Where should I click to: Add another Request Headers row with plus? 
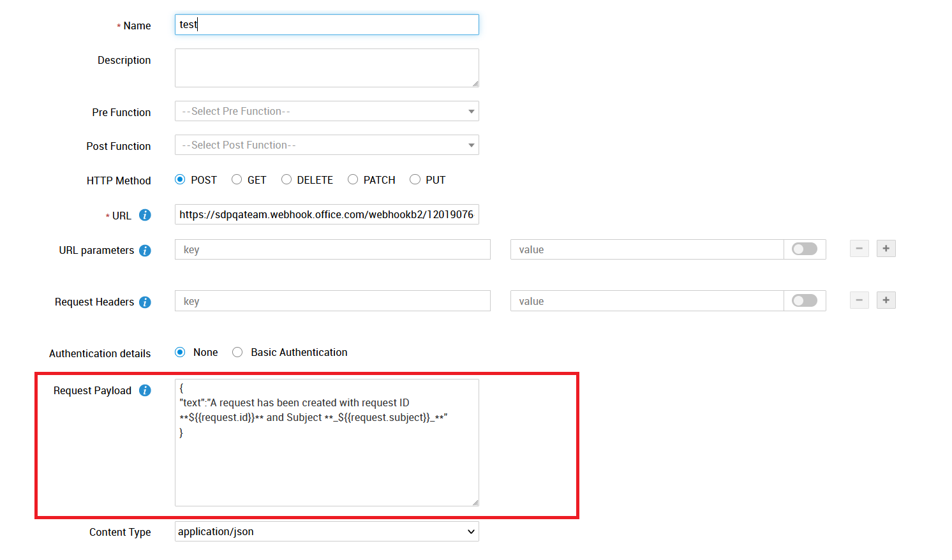[886, 300]
